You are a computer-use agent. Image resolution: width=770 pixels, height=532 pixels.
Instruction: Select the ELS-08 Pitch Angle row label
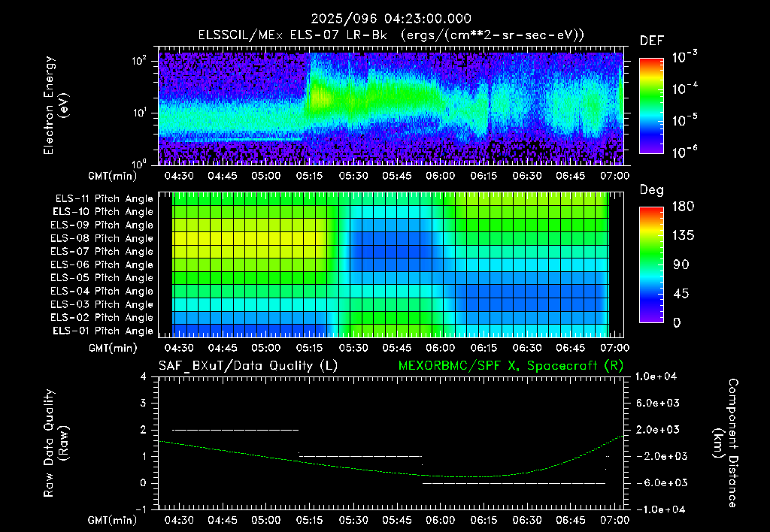coord(102,238)
